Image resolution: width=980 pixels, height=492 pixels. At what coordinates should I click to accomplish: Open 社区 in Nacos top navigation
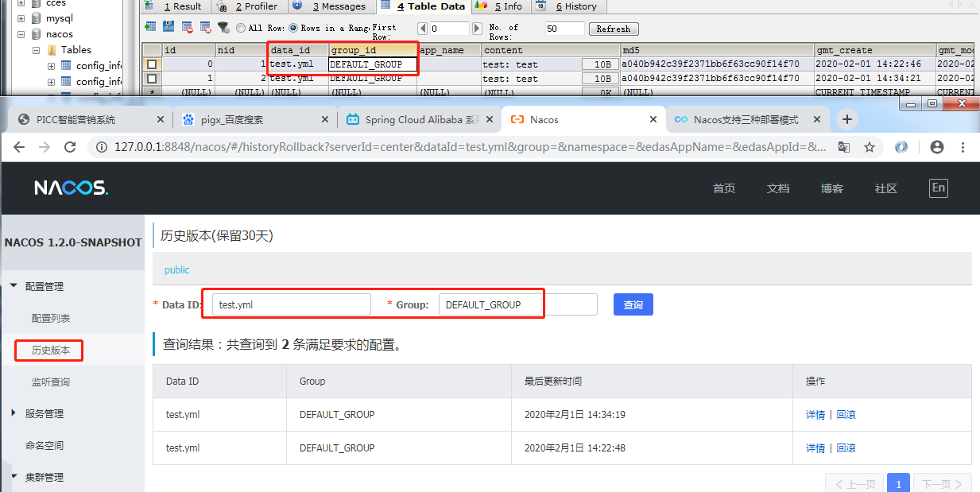tap(886, 188)
